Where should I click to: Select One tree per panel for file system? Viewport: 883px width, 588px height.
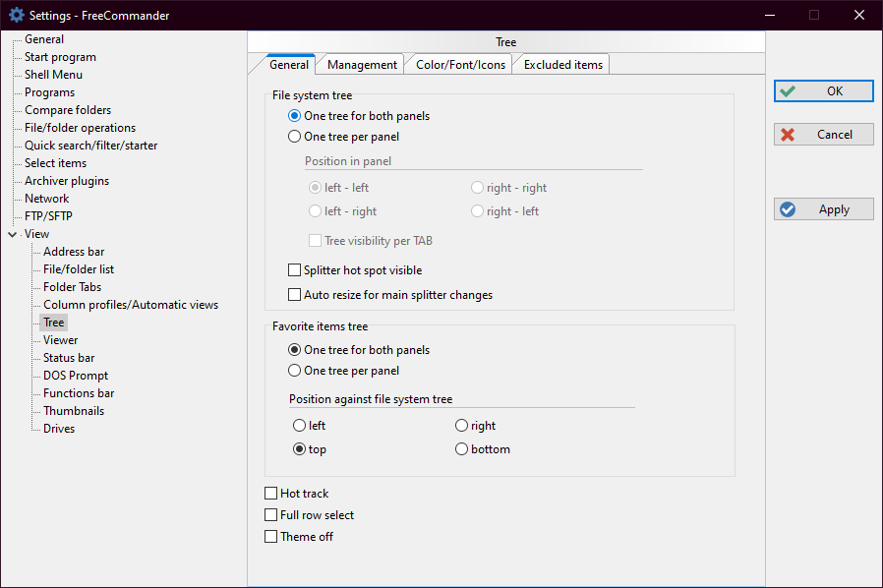click(294, 138)
